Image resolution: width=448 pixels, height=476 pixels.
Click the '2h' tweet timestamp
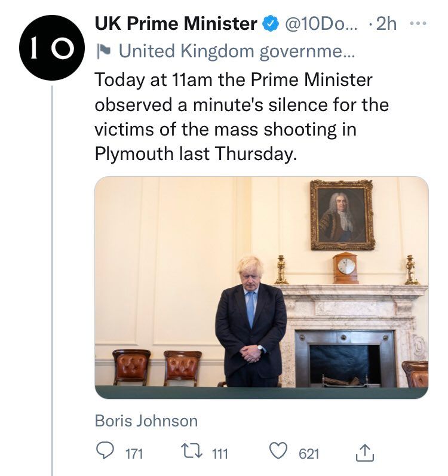point(388,24)
